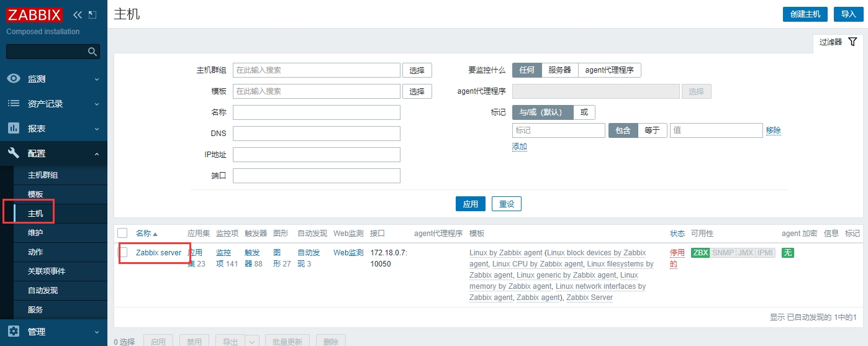The image size is (868, 346).
Task: Click the SNMP availability badge
Action: coord(723,253)
